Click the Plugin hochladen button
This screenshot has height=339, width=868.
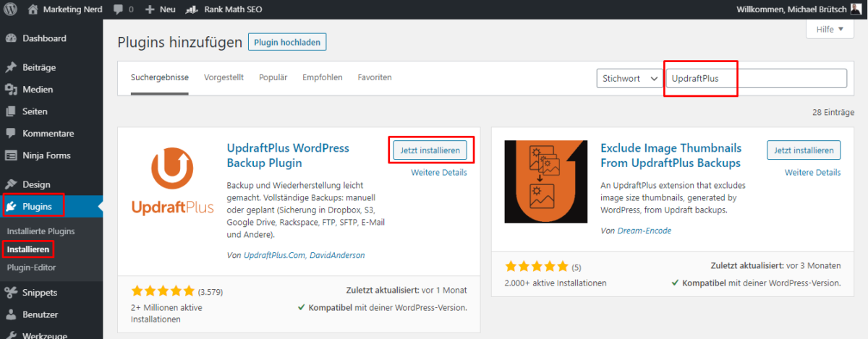(287, 42)
